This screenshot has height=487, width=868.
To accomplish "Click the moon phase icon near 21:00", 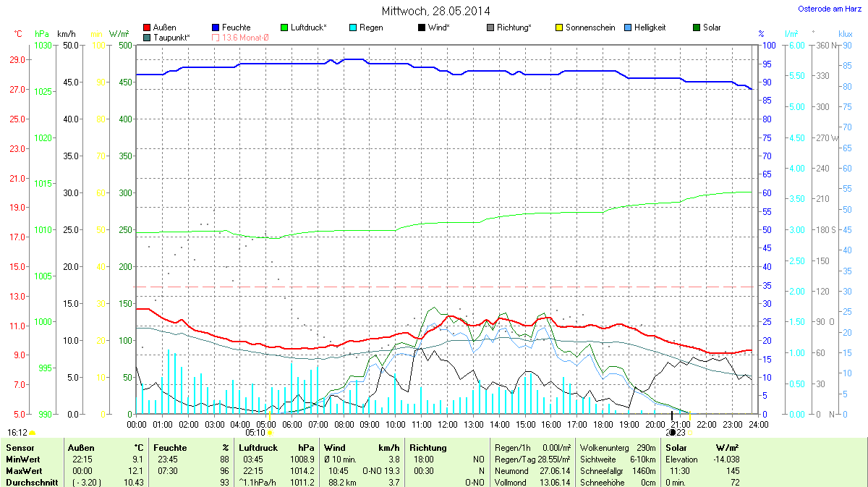I will pyautogui.click(x=673, y=433).
